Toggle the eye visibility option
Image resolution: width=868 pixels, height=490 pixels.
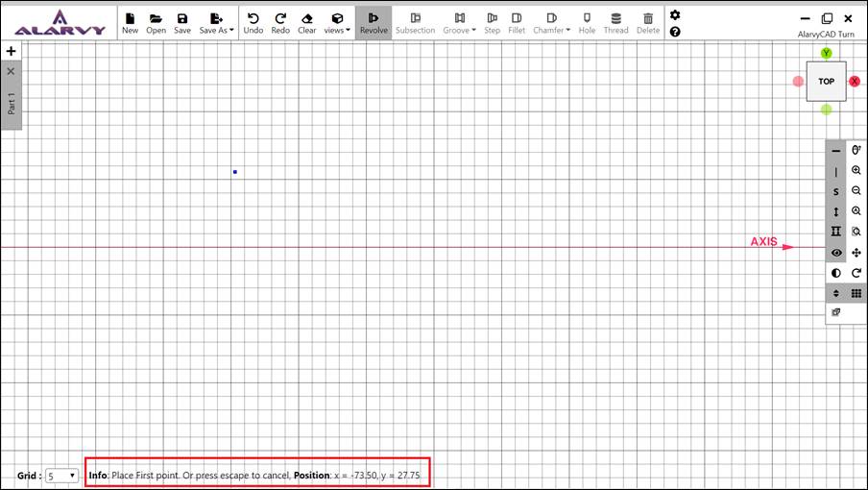(x=836, y=253)
